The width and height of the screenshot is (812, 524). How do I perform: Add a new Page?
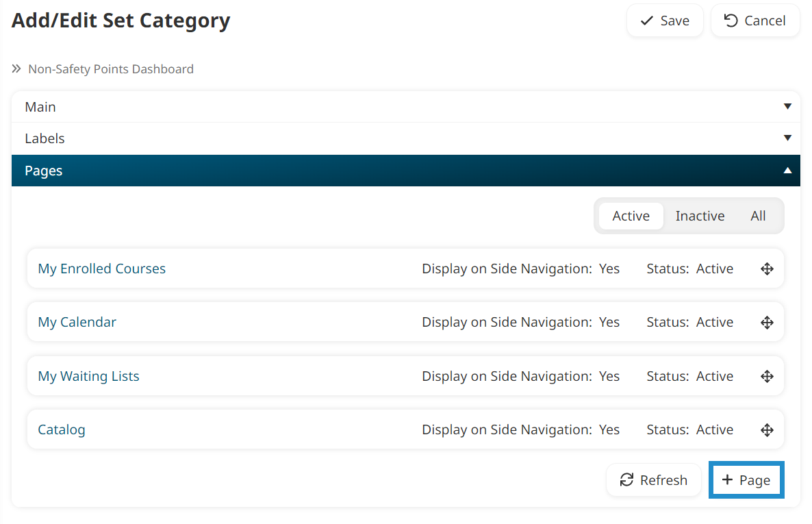click(x=746, y=479)
